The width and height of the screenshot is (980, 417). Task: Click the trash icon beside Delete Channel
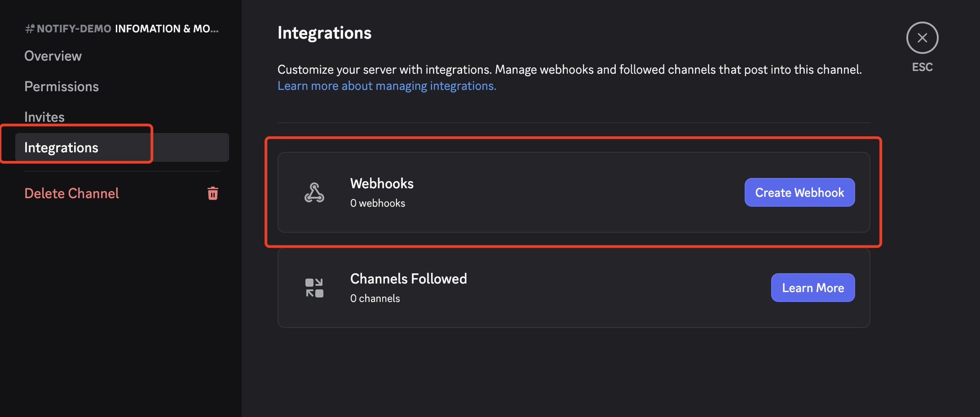tap(213, 193)
